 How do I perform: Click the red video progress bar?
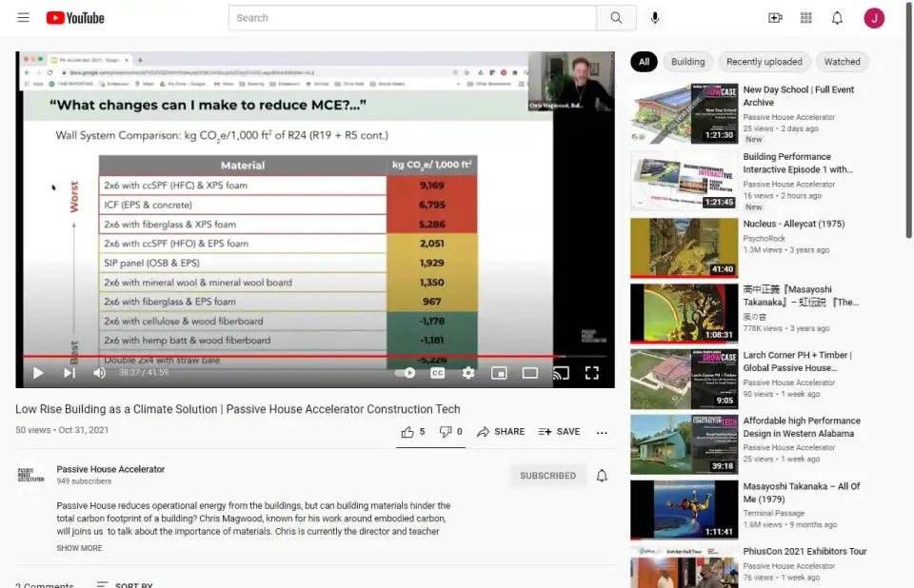point(286,357)
